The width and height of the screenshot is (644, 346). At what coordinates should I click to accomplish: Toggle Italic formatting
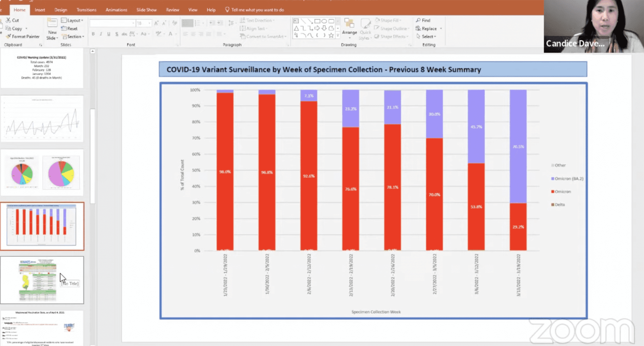[x=101, y=34]
